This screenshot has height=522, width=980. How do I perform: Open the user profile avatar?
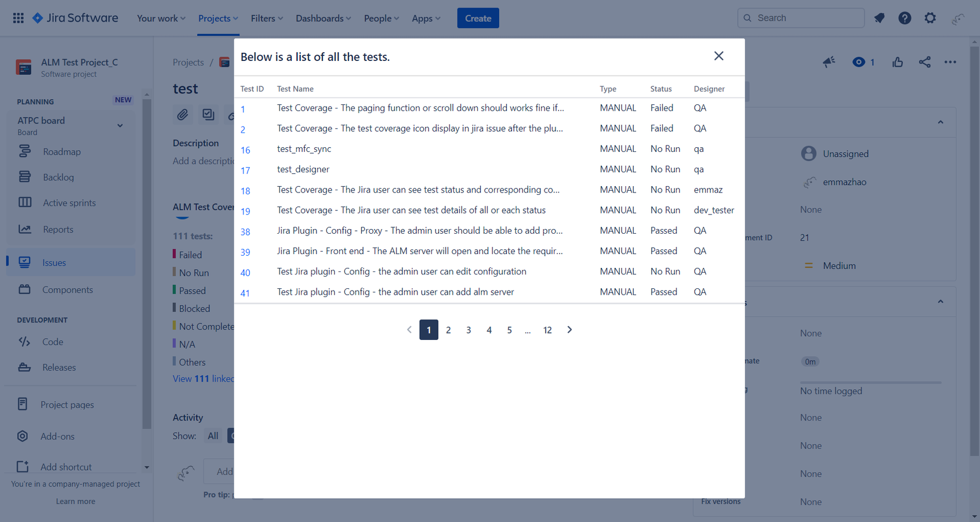957,19
